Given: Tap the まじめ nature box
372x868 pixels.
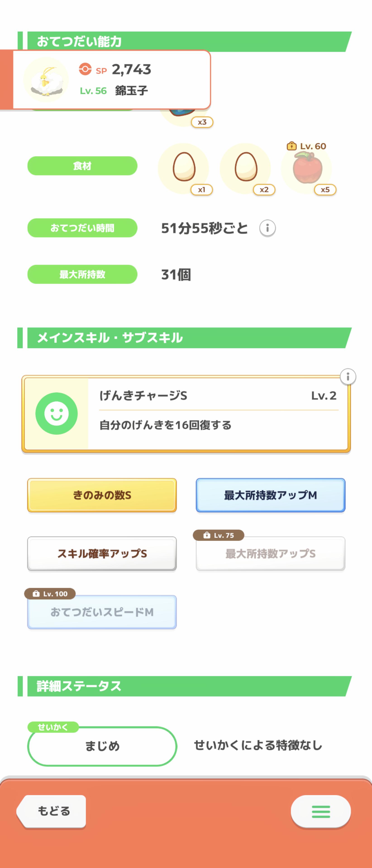Looking at the screenshot, I should 102,746.
